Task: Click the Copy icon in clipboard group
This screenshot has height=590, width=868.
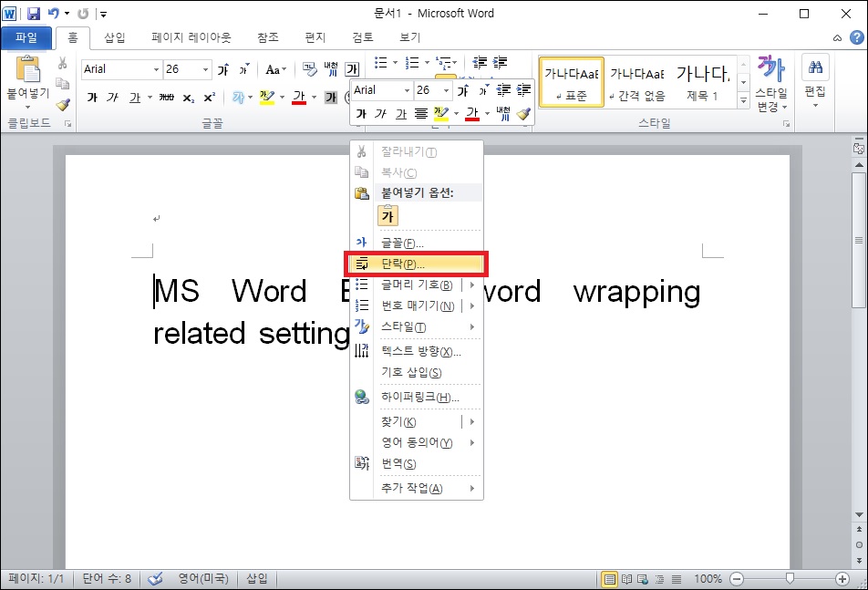Action: coord(63,84)
